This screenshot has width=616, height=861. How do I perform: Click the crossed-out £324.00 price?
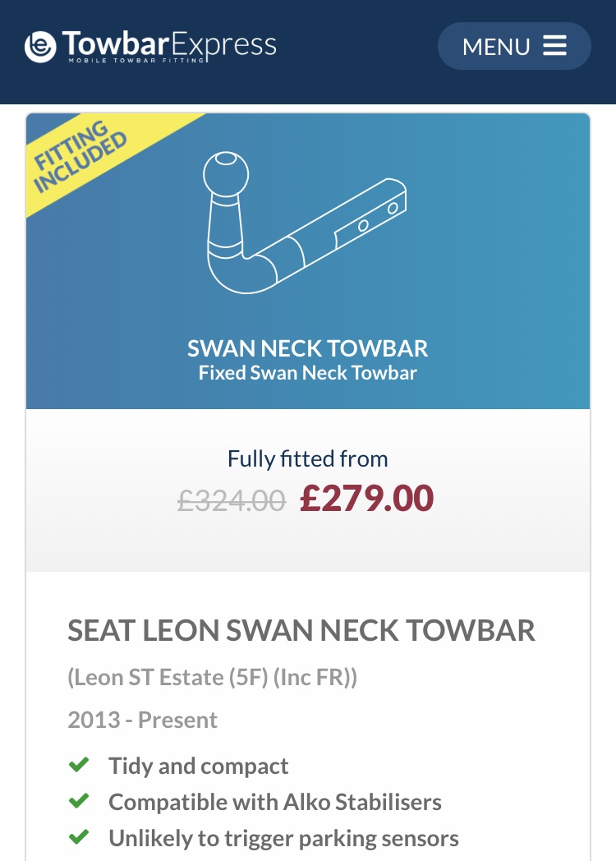pos(232,500)
